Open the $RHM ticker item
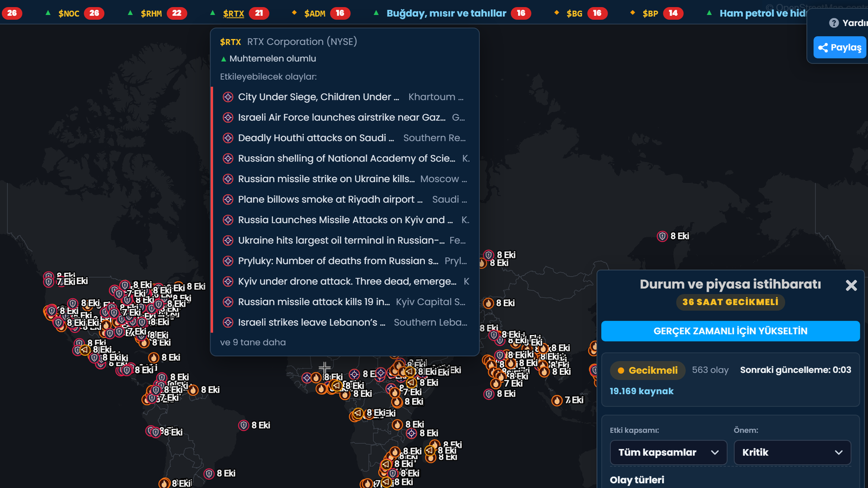The height and width of the screenshot is (488, 868). coord(157,13)
